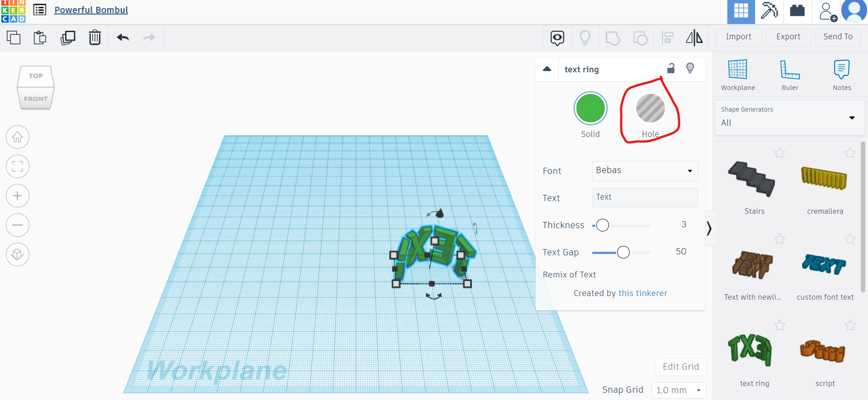This screenshot has height=400, width=868.
Task: Click the Ungroup shapes icon
Action: [640, 38]
